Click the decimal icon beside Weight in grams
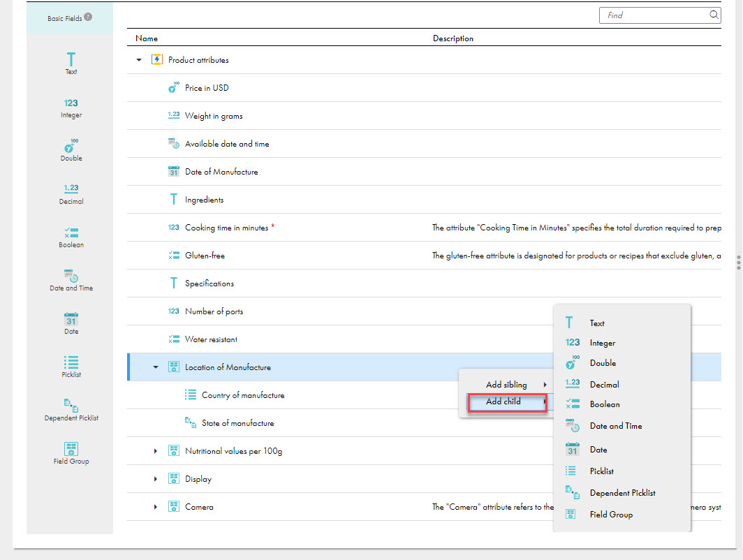The image size is (743, 560). (x=173, y=115)
